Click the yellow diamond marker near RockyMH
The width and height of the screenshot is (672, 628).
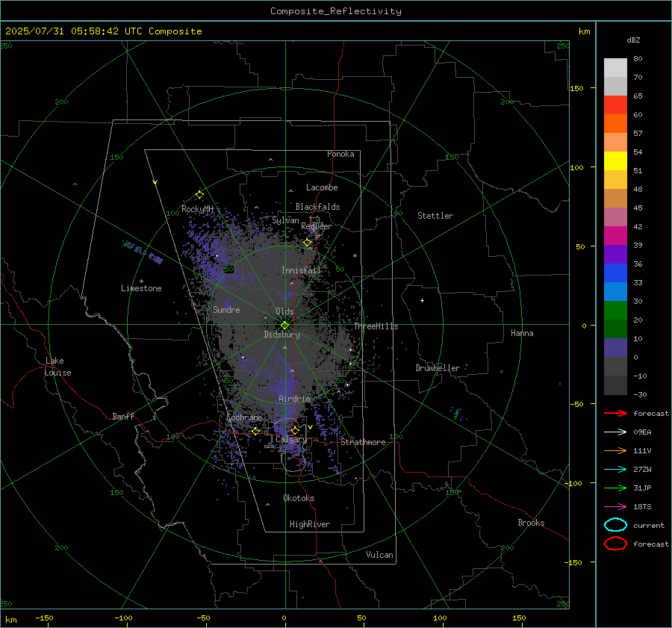pyautogui.click(x=199, y=195)
